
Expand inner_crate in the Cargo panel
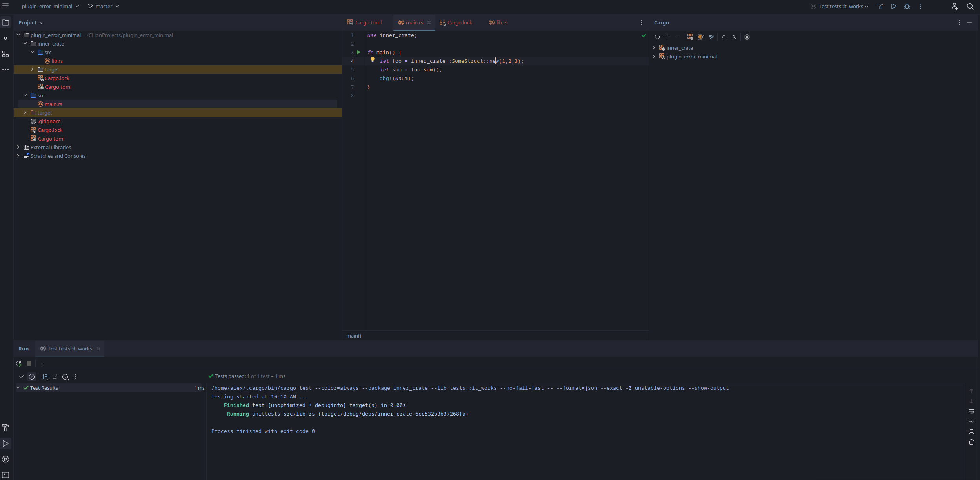click(x=654, y=48)
